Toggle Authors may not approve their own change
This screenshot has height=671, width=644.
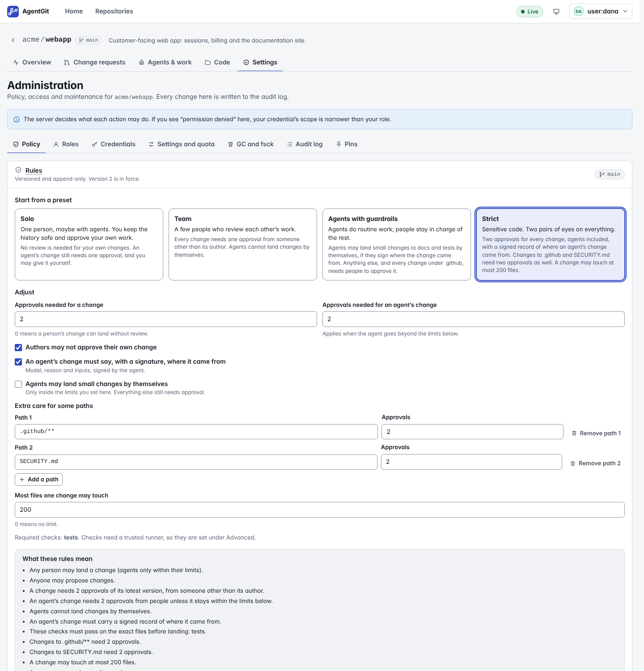point(18,348)
